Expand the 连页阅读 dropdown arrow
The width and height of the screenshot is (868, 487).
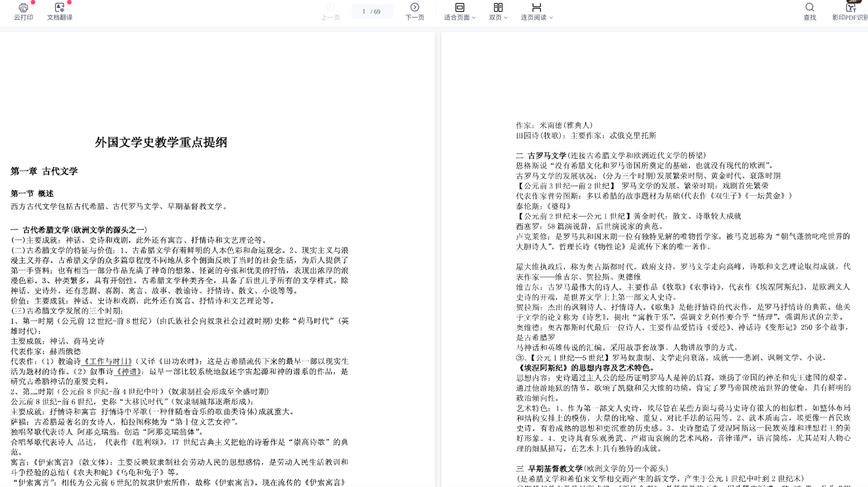pyautogui.click(x=551, y=18)
